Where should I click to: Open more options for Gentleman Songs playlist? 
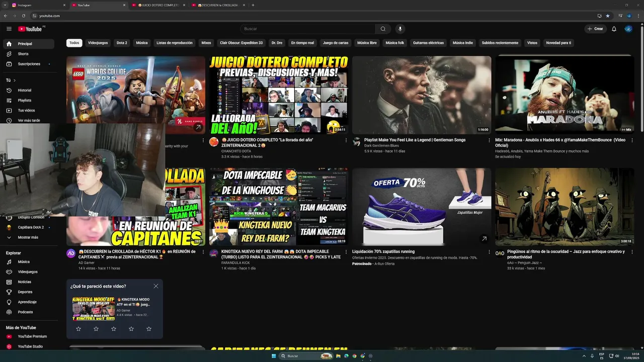click(489, 140)
